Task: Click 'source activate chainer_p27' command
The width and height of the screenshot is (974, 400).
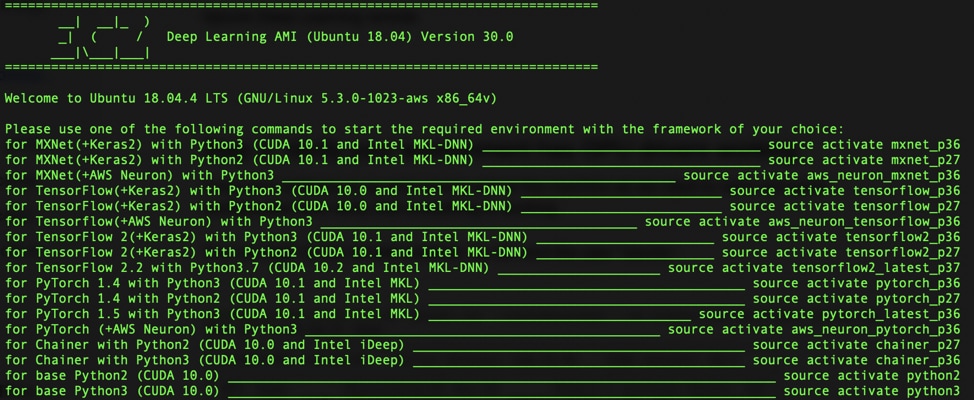Action: pos(857,345)
